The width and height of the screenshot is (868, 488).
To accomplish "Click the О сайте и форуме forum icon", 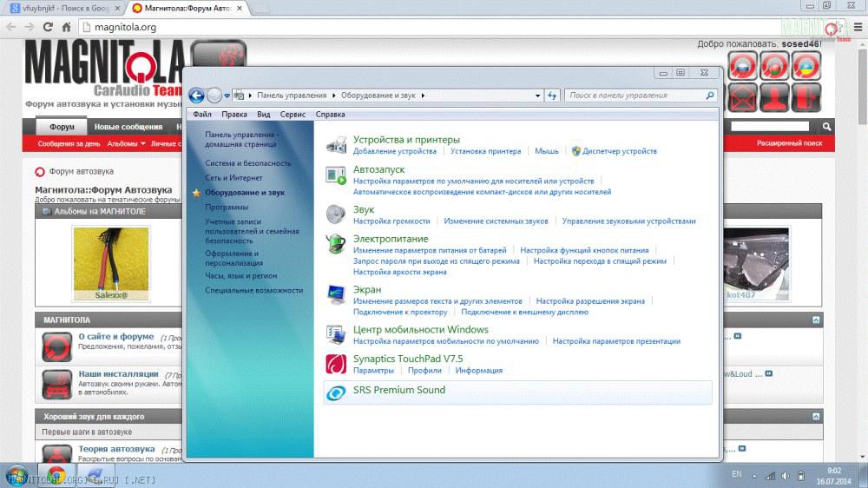I will pos(57,346).
